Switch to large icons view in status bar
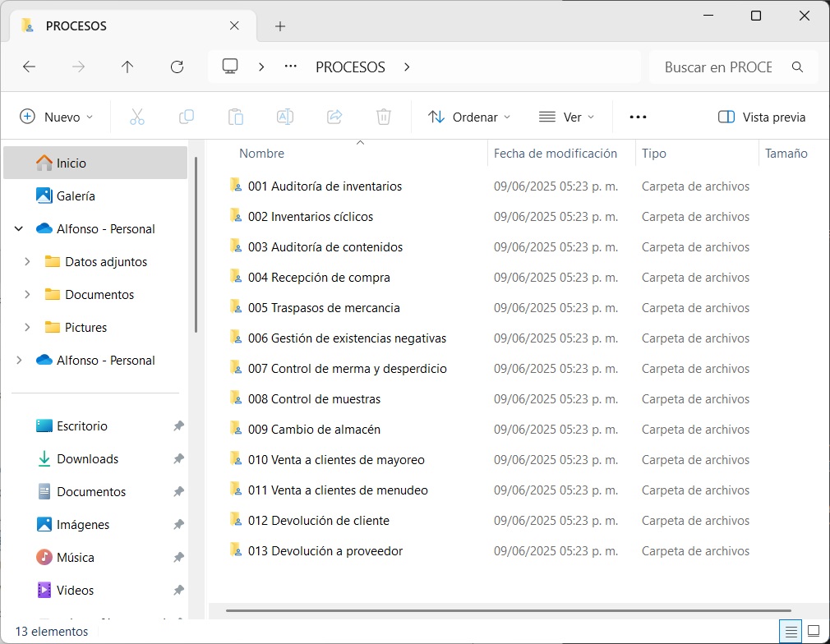The width and height of the screenshot is (830, 644). tap(813, 632)
